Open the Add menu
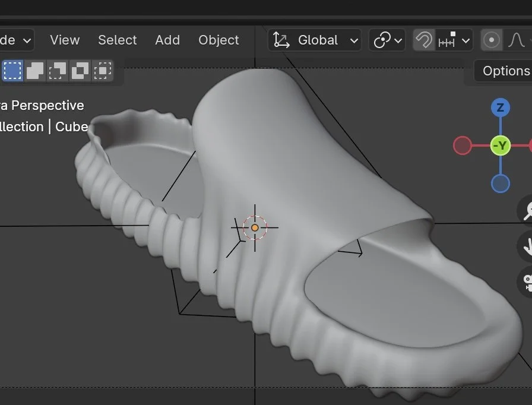The height and width of the screenshot is (405, 532). pyautogui.click(x=167, y=40)
